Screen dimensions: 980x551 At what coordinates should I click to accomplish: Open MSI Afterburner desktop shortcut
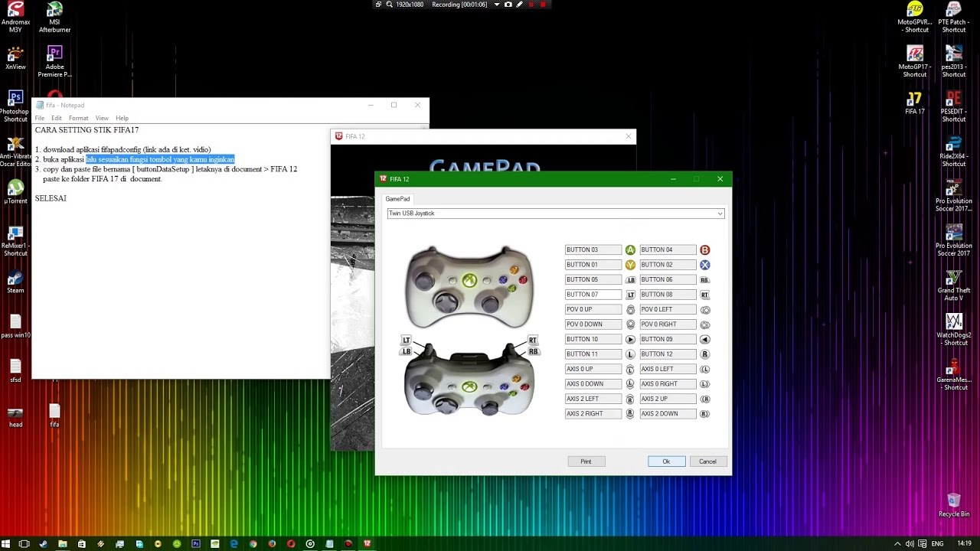[54, 18]
